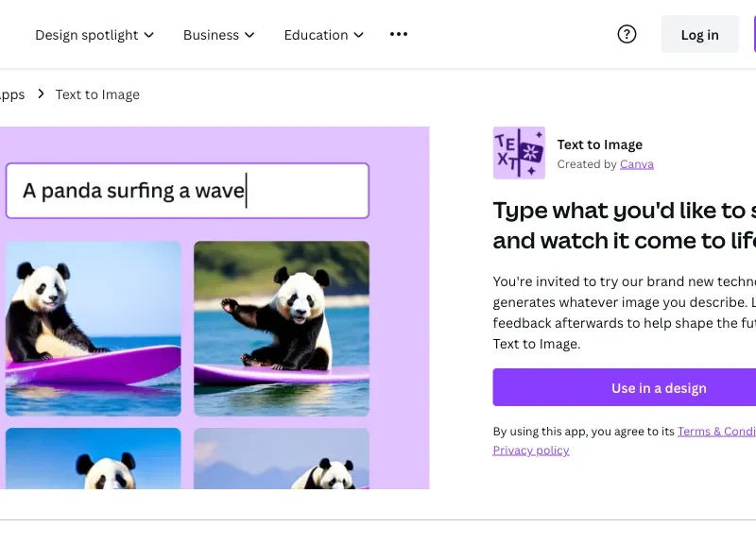Screen dimensions: 756x544
Task: Expand the Design spotlight dropdown
Action: click(94, 35)
